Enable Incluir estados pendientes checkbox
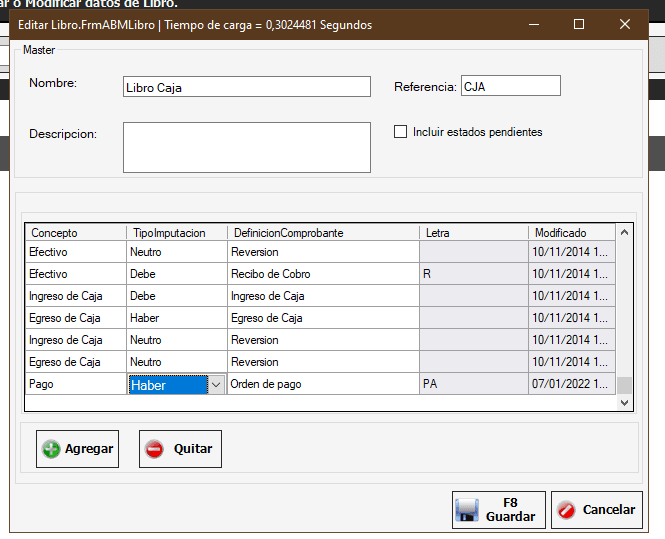The image size is (665, 539). tap(401, 132)
